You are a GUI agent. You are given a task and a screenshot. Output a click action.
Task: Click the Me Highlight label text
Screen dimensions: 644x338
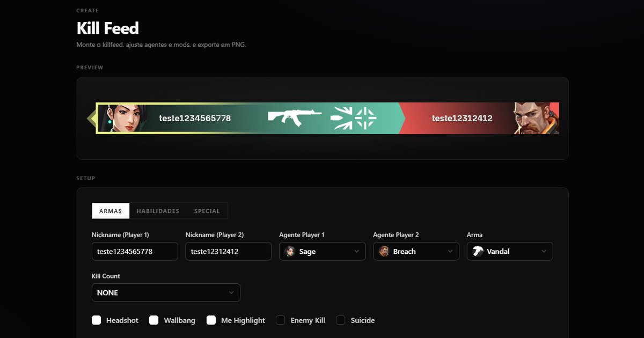click(x=243, y=320)
